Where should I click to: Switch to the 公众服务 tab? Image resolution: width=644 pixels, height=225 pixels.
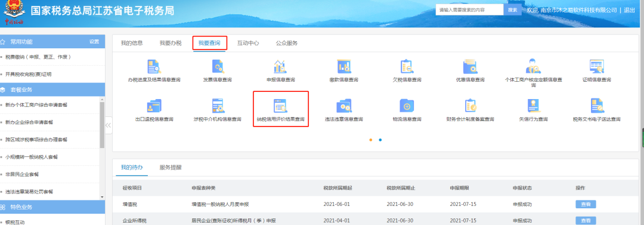[x=287, y=43]
